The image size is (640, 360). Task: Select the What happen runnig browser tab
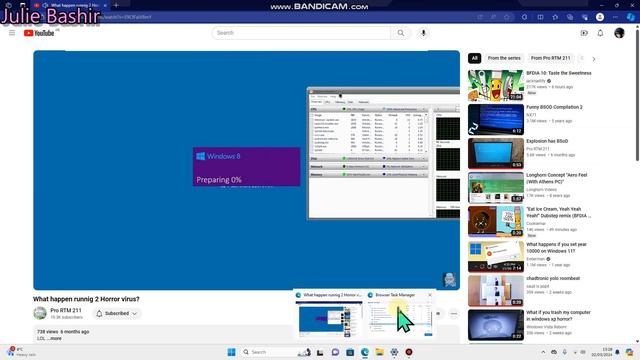(70, 5)
